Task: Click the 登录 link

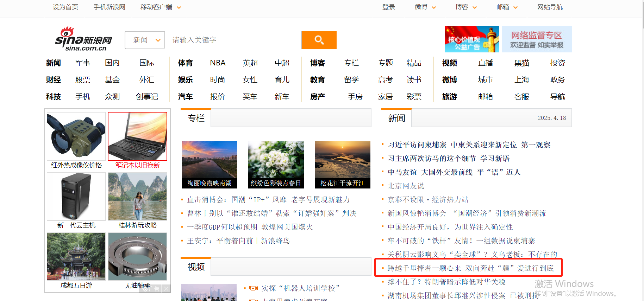Action: pyautogui.click(x=389, y=7)
